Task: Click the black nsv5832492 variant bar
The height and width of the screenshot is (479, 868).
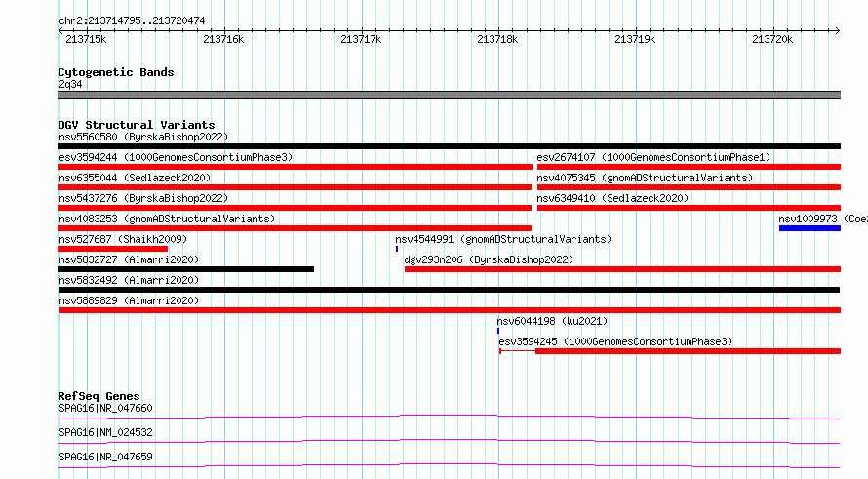Action: pyautogui.click(x=449, y=290)
